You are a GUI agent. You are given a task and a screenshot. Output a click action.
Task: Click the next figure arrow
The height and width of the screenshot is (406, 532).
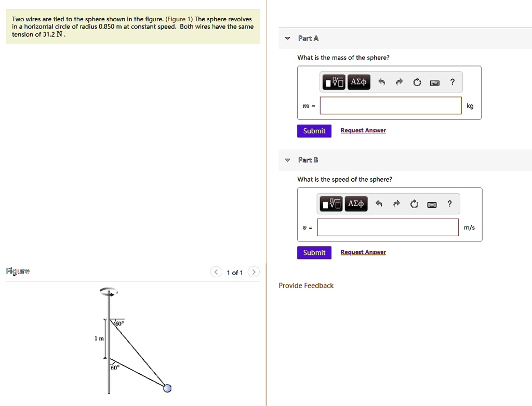coord(254,272)
